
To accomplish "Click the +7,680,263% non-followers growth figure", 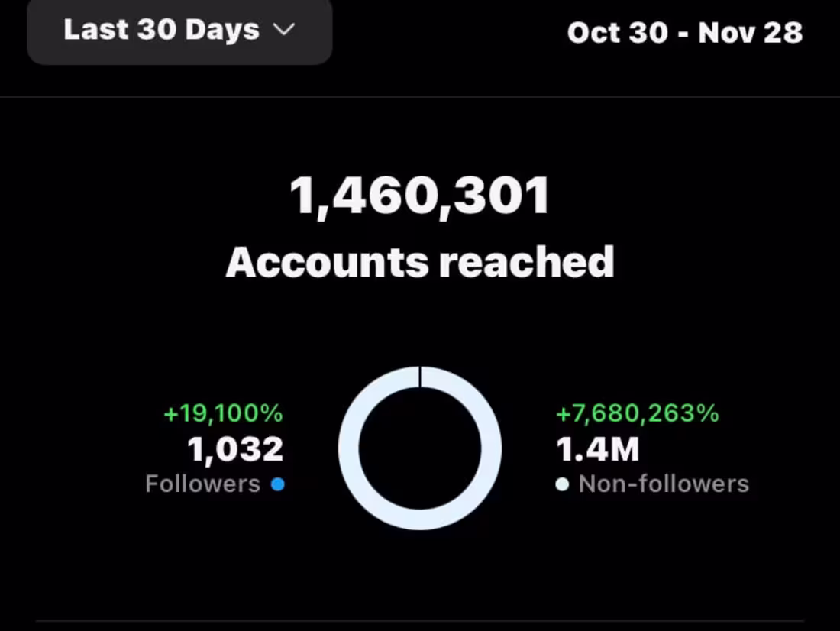I will 637,413.
